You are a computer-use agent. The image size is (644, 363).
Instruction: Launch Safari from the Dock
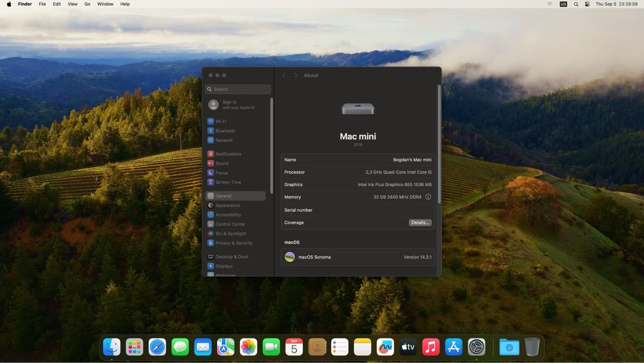pos(157,347)
